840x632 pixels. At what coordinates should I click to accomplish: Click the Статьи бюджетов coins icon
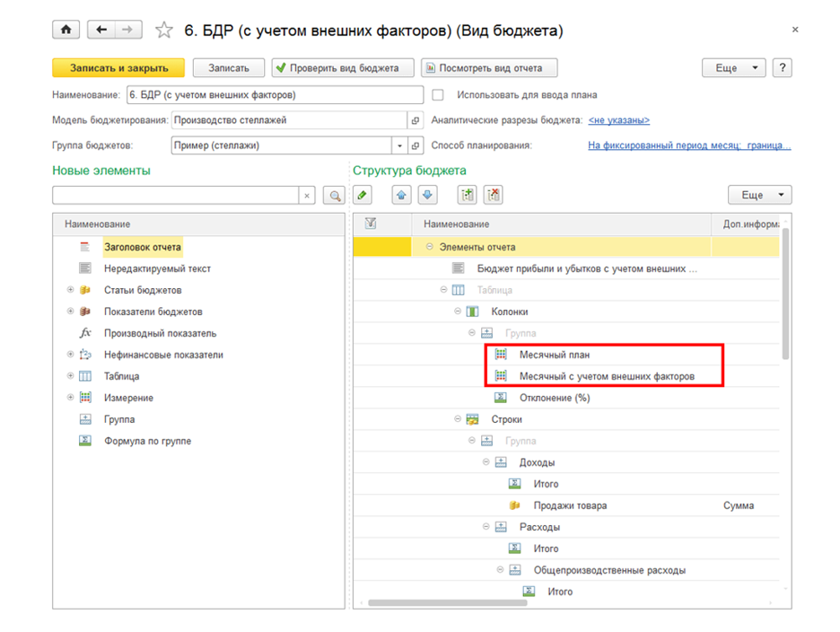pyautogui.click(x=84, y=290)
